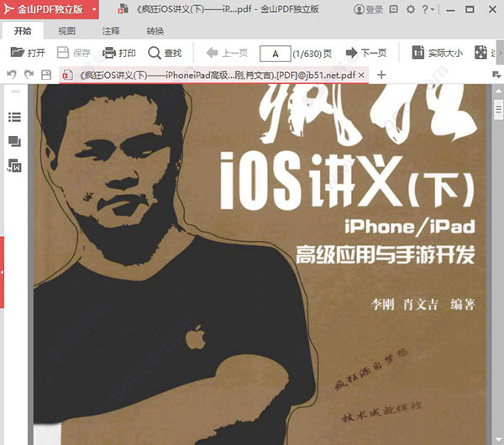Click the 保存 save button
The width and height of the screenshot is (504, 445).
(x=74, y=52)
